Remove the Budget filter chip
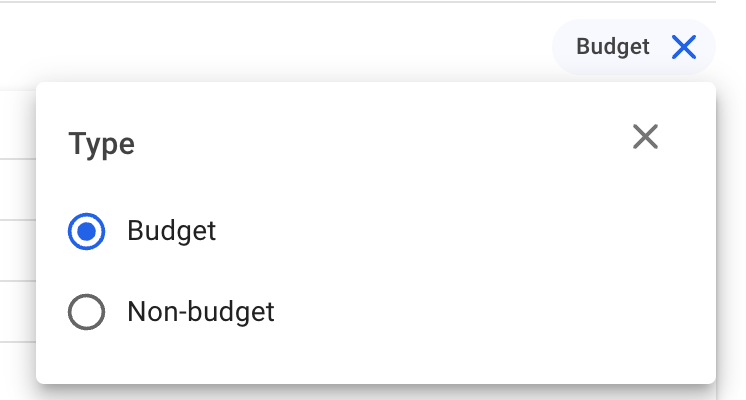Image resolution: width=746 pixels, height=400 pixels. [x=684, y=47]
